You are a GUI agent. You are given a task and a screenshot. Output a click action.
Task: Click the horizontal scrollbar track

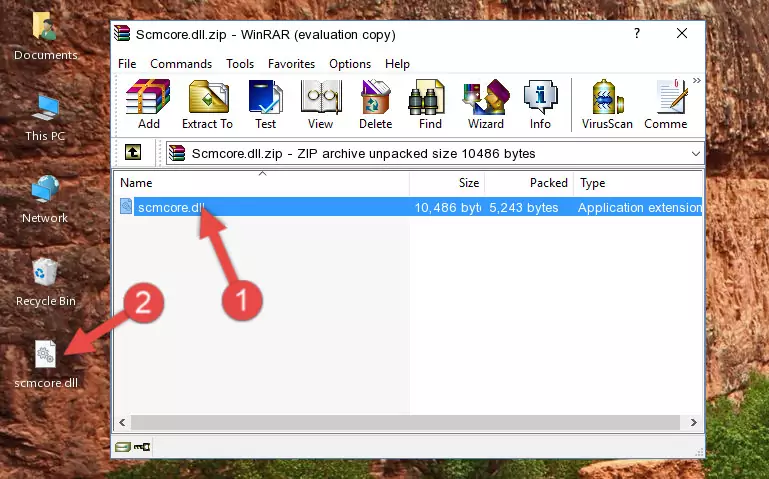[405, 422]
